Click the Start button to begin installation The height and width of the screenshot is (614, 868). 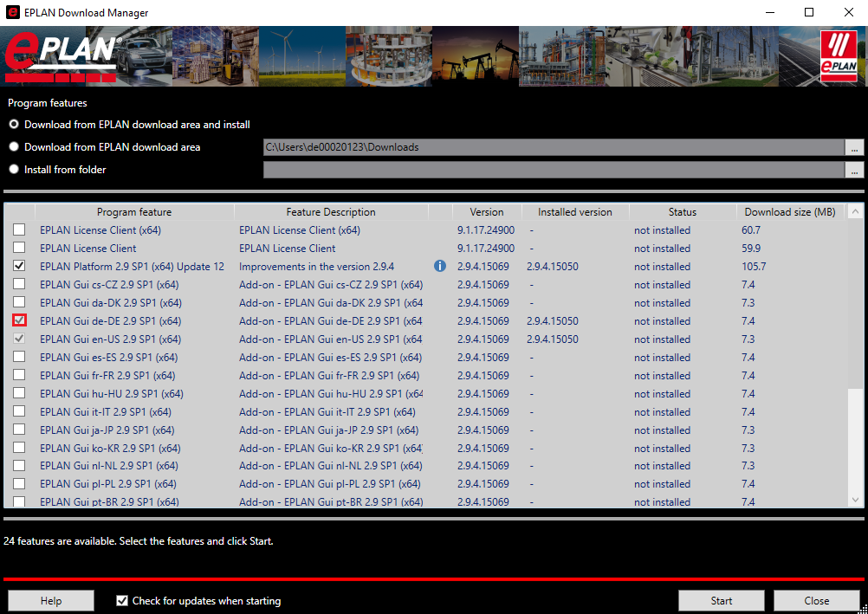tap(721, 600)
